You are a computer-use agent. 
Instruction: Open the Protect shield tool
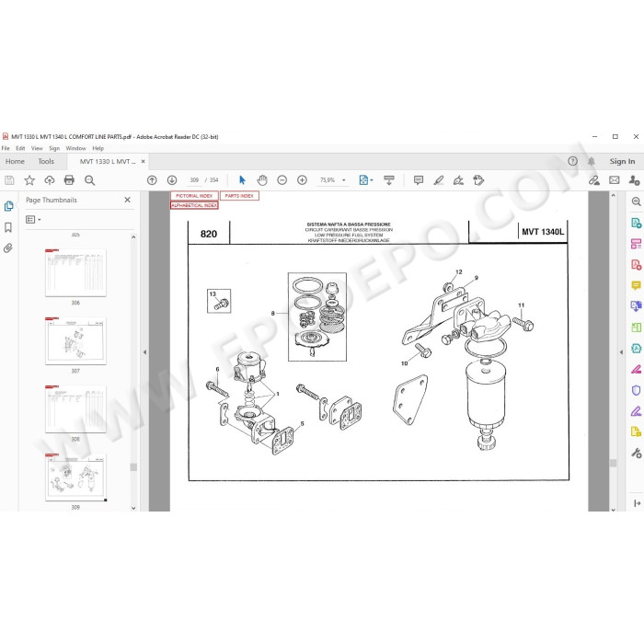(x=637, y=390)
